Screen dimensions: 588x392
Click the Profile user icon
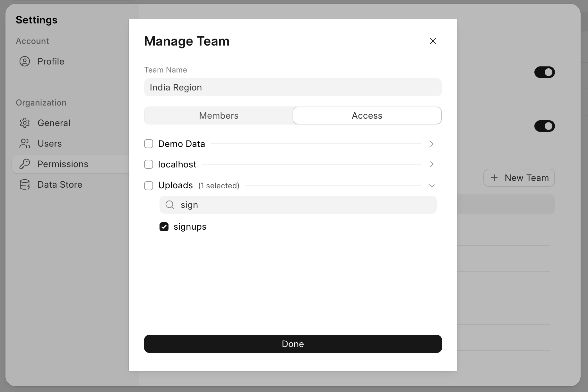pos(25,61)
